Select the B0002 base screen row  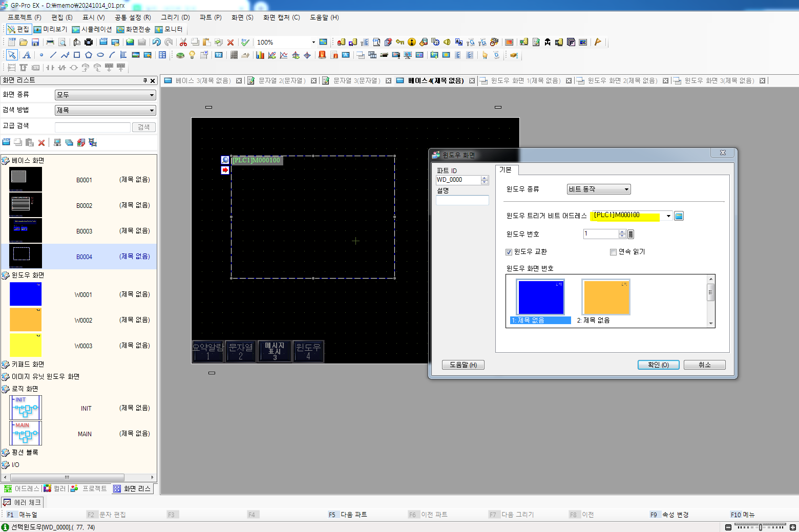(x=79, y=205)
